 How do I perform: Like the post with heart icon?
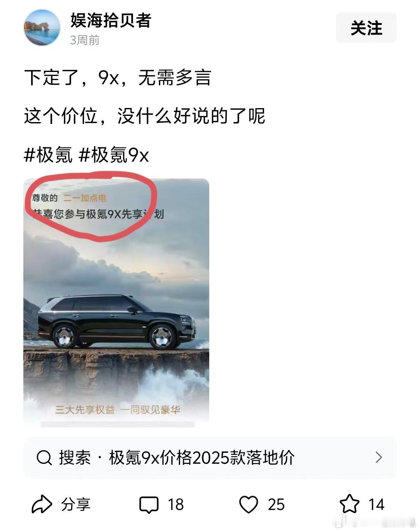click(x=248, y=505)
